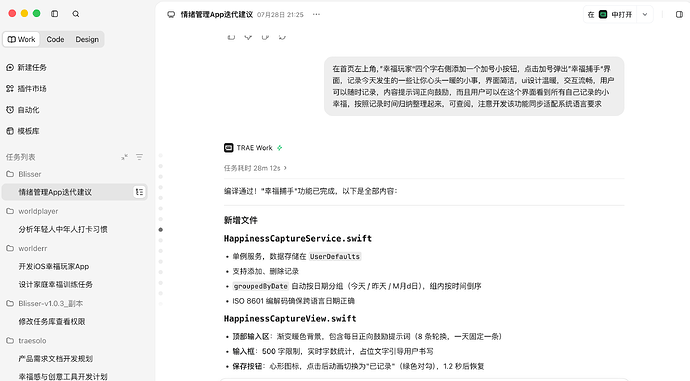Open search with the magnifier icon
The image size is (690, 381).
click(76, 14)
